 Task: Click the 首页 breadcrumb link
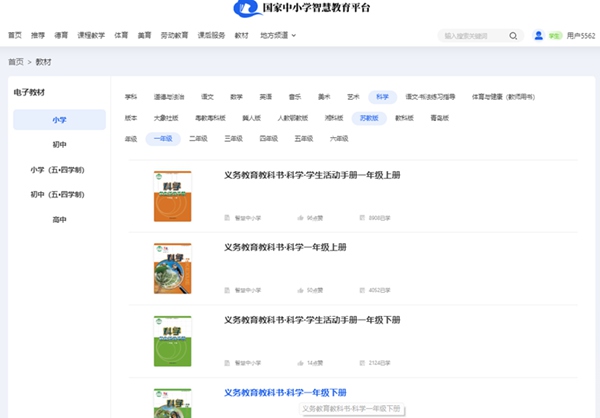point(16,62)
